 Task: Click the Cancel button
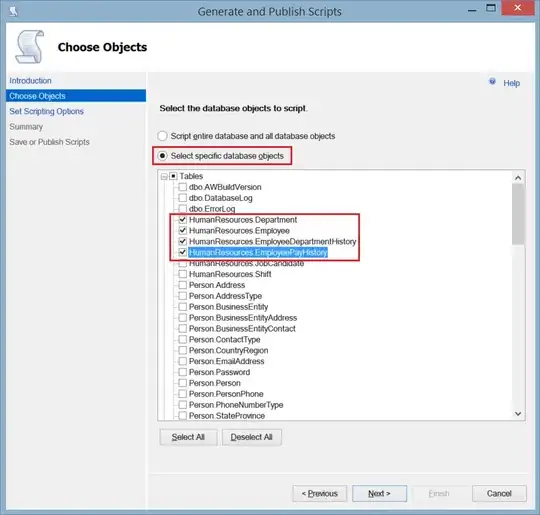[x=499, y=494]
